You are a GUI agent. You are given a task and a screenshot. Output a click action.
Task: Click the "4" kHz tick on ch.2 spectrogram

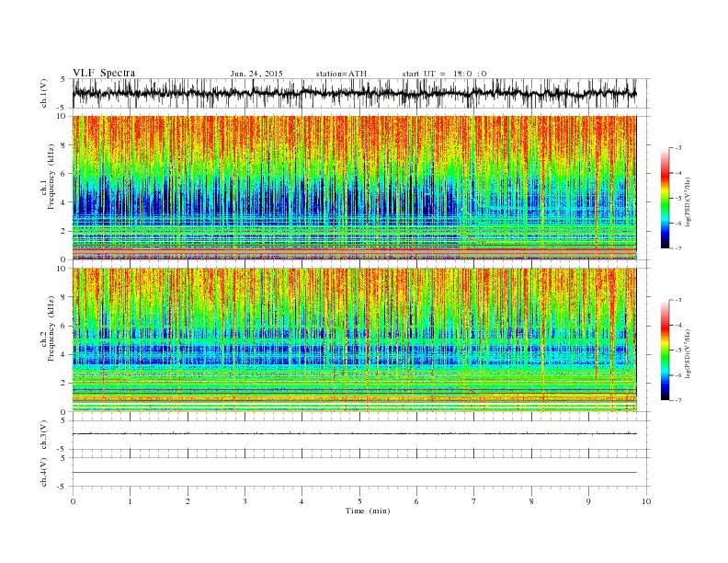pos(64,355)
